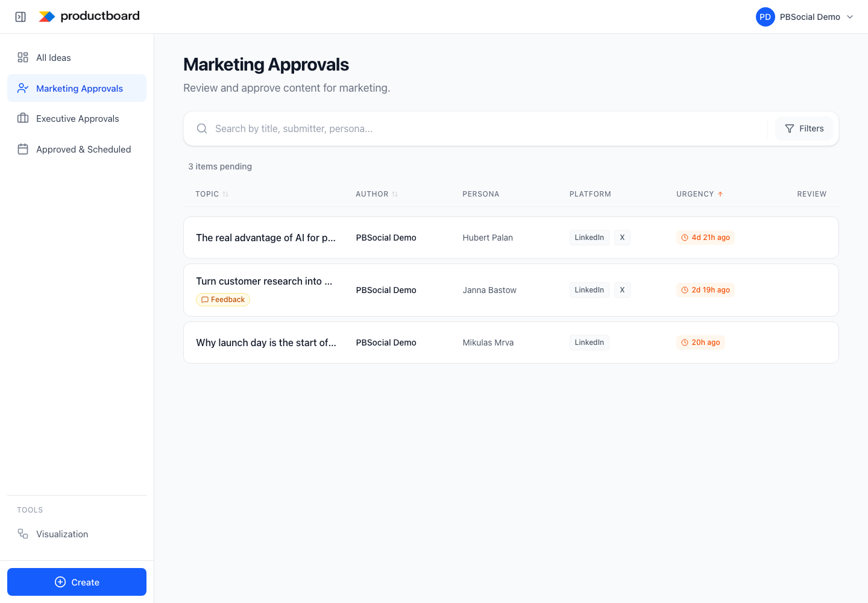
Task: Click the Feedback badge
Action: point(223,300)
